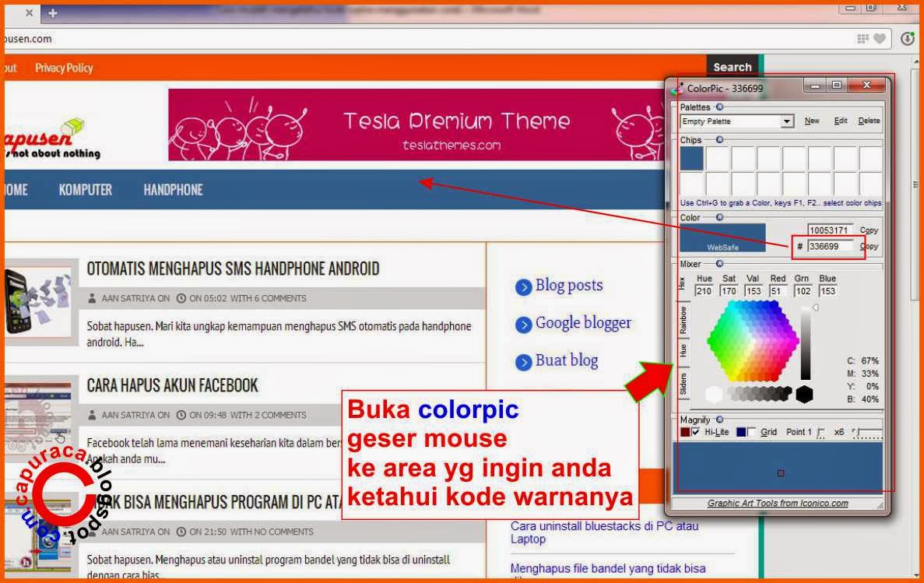The height and width of the screenshot is (583, 924).
Task: Click the Red value field 51
Action: pyautogui.click(x=778, y=290)
